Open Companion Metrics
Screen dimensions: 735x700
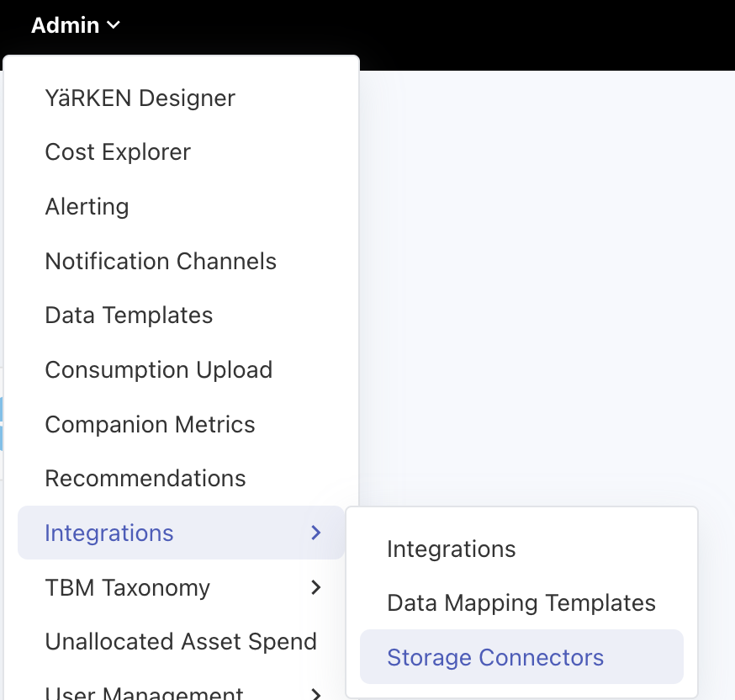coord(150,425)
